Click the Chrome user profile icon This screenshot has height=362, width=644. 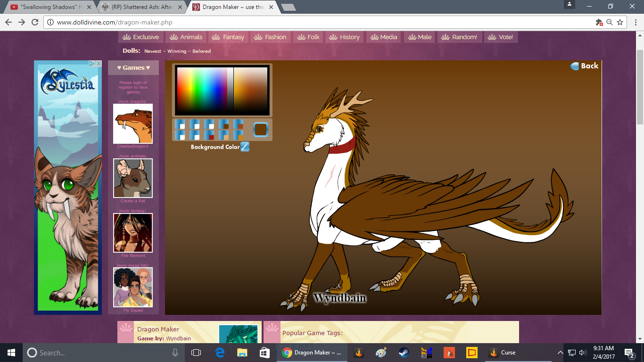pyautogui.click(x=570, y=4)
